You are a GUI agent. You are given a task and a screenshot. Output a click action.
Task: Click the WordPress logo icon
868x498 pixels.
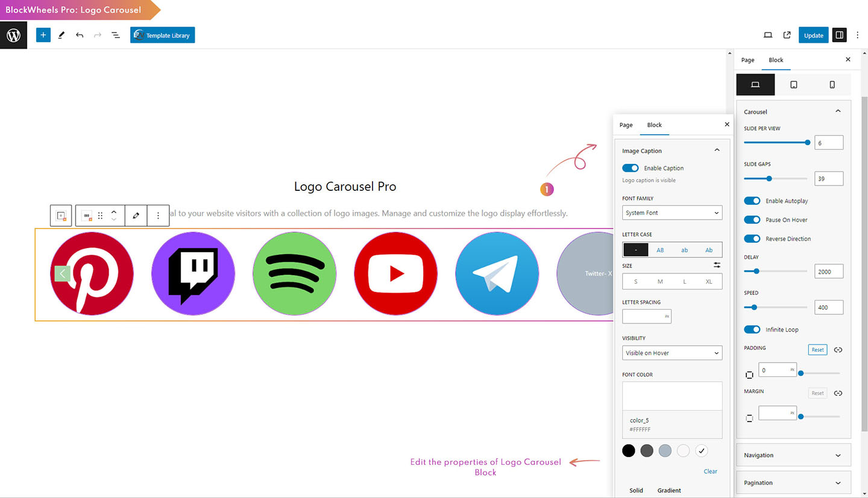point(13,36)
